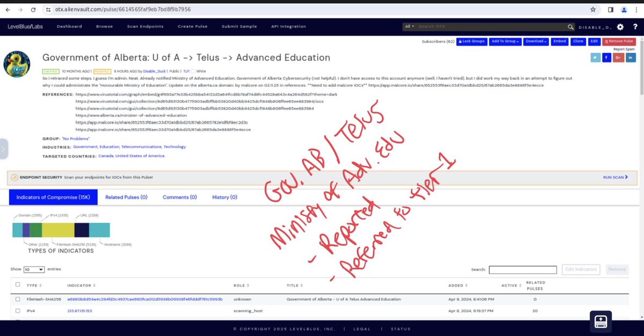
Task: Click the Lock Groups button
Action: (x=472, y=41)
